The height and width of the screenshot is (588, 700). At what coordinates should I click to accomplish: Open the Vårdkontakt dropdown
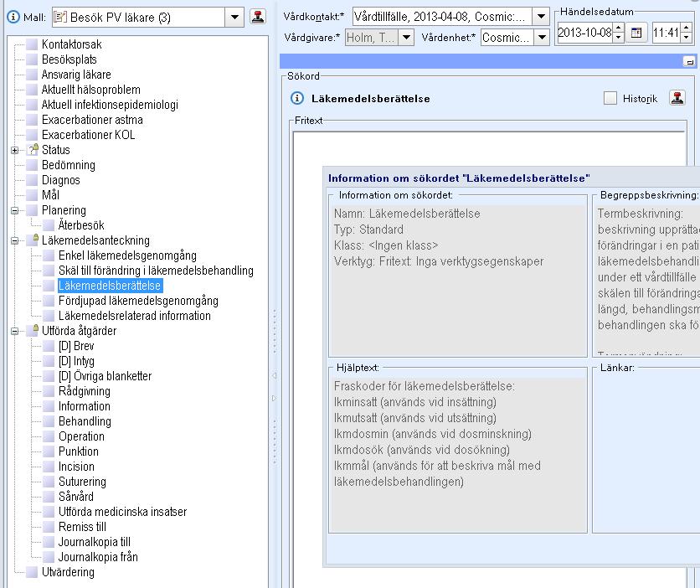(x=541, y=17)
